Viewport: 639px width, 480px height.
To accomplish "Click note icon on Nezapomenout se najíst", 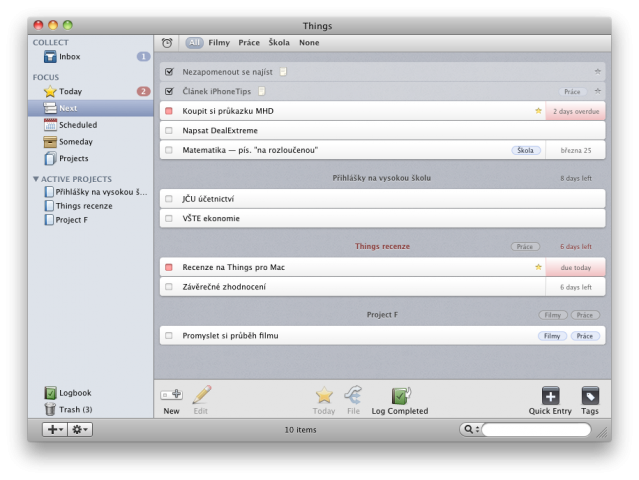I will point(283,72).
